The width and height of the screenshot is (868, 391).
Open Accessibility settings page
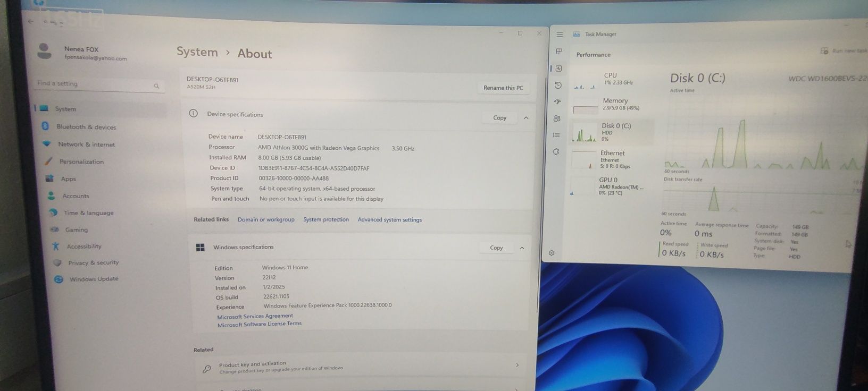pyautogui.click(x=84, y=246)
